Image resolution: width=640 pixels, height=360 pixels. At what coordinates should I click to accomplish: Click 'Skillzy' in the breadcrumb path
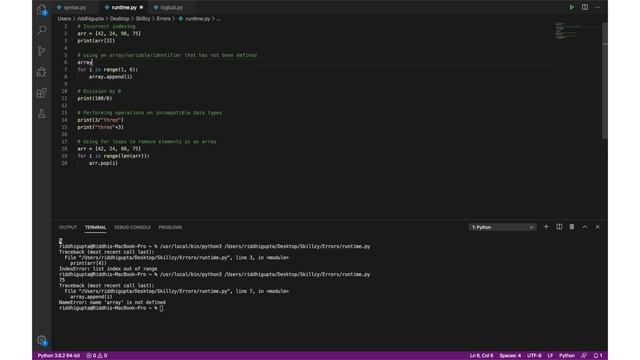(x=143, y=19)
